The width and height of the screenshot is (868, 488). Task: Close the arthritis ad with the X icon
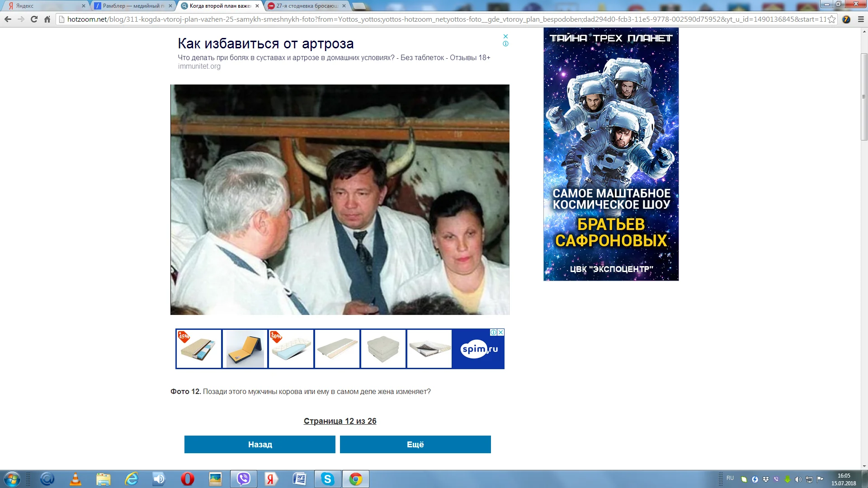505,36
